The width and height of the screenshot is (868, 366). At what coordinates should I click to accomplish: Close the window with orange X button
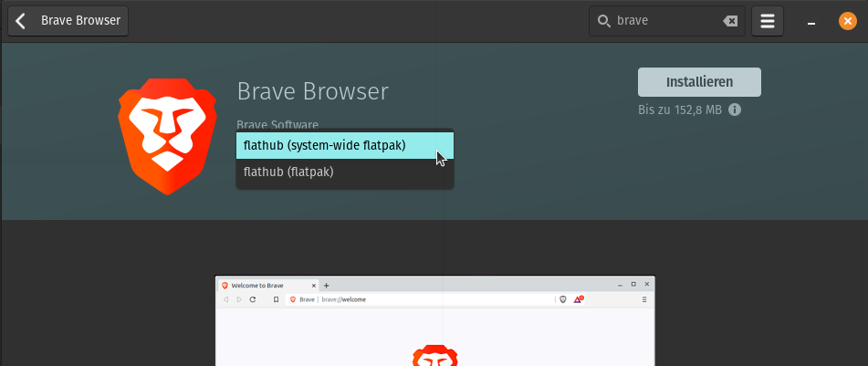pos(848,21)
